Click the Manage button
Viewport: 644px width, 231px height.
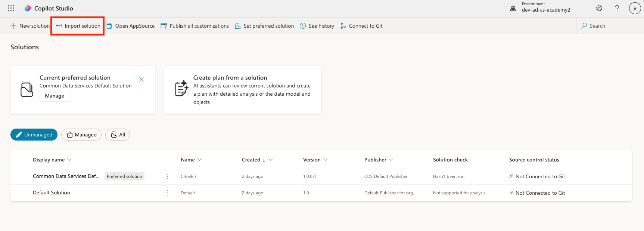(x=55, y=96)
